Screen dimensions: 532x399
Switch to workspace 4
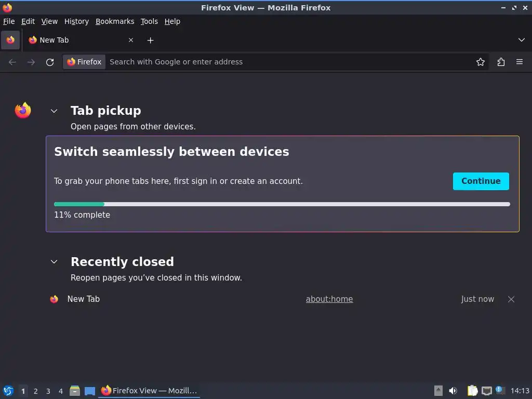coord(61,391)
